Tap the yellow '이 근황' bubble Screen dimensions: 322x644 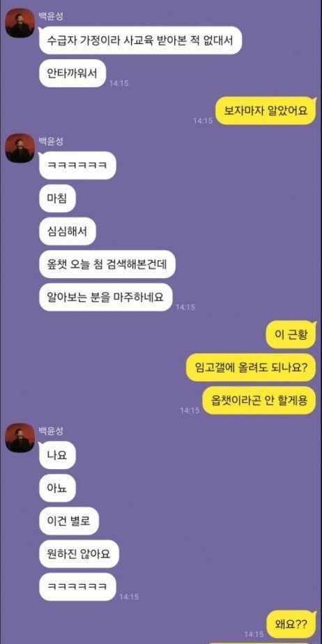pyautogui.click(x=291, y=335)
